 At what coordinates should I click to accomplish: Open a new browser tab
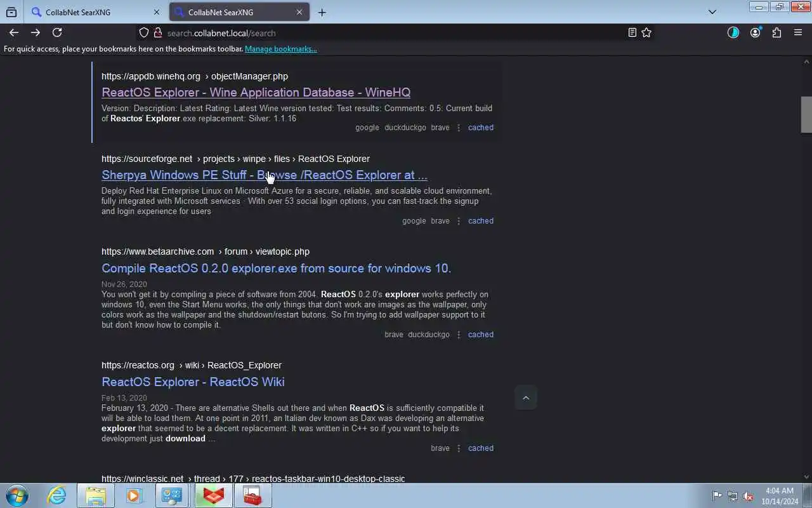tap(322, 12)
